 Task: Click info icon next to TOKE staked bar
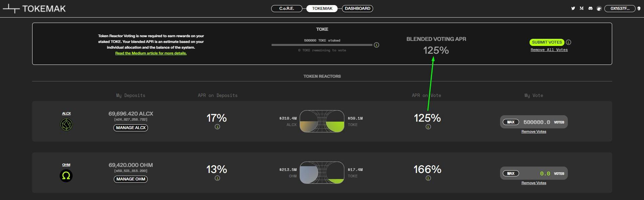point(377,45)
